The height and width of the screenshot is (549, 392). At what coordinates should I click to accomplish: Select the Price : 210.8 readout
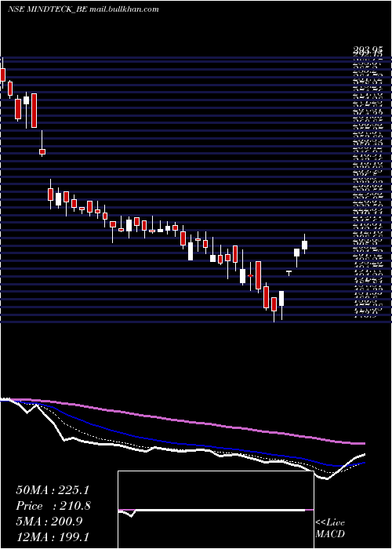tap(53, 506)
